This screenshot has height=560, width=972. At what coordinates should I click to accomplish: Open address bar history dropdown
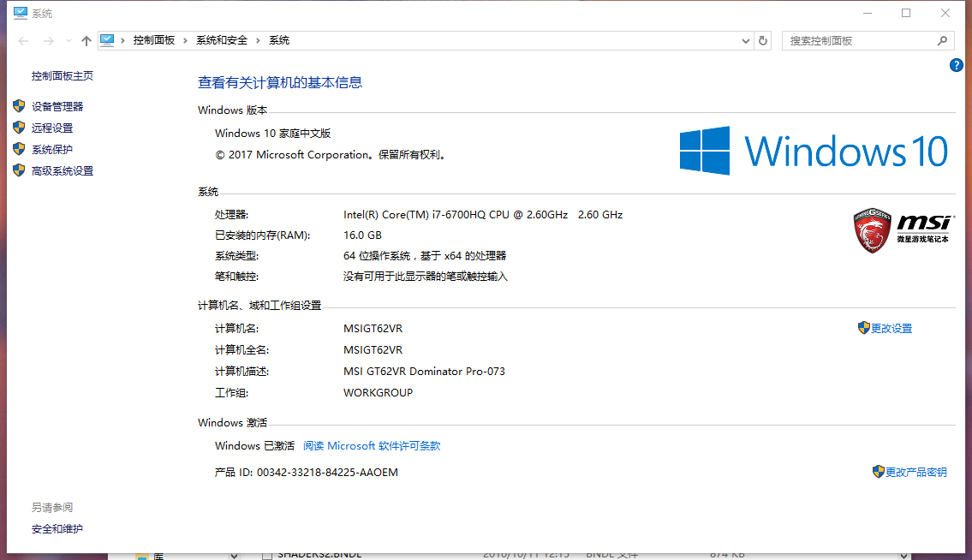(746, 41)
